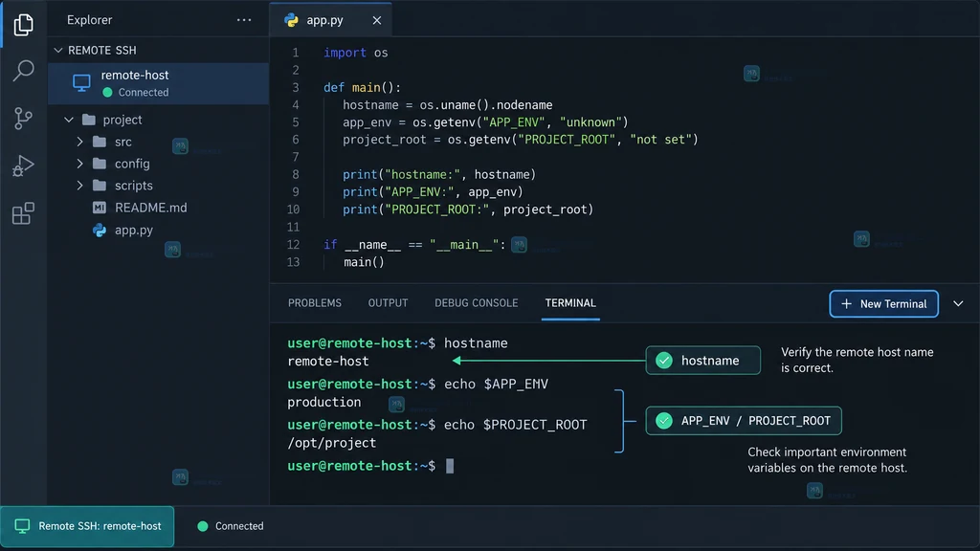This screenshot has height=551, width=980.
Task: Click the scripts folder icon
Action: (x=100, y=186)
